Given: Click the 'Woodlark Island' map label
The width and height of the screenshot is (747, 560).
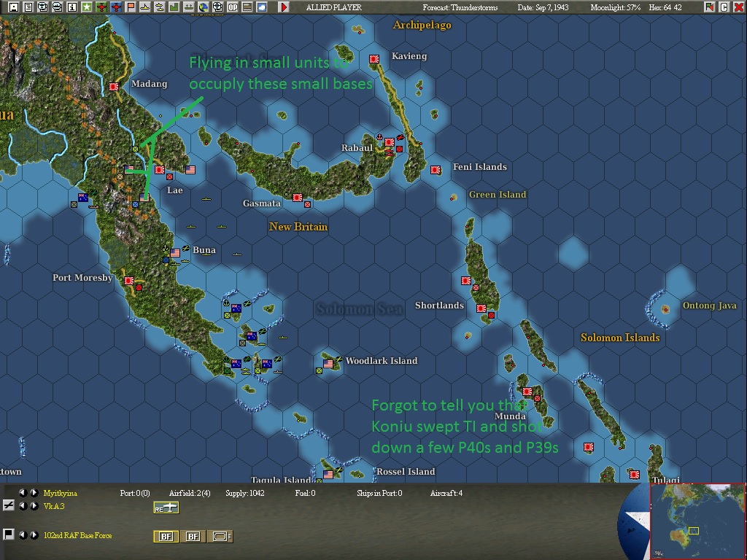Looking at the screenshot, I should 382,360.
